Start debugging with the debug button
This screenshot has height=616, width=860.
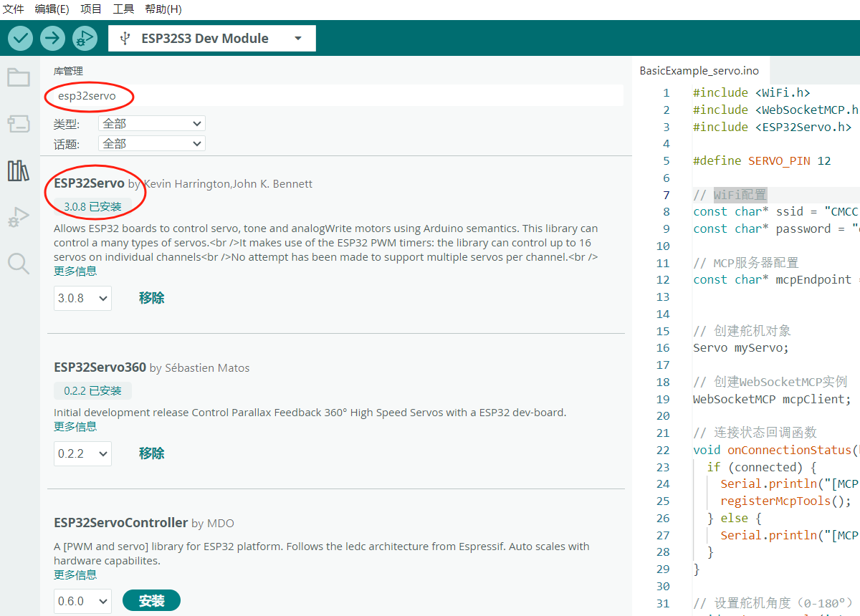tap(85, 38)
